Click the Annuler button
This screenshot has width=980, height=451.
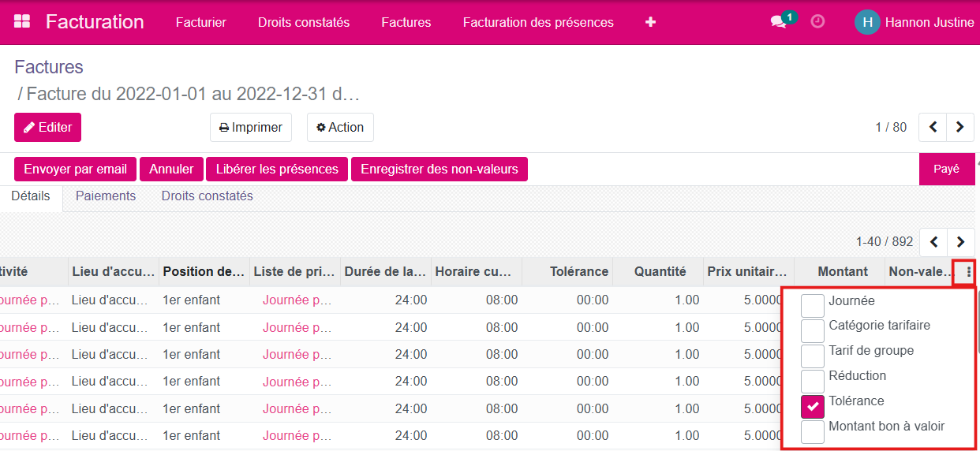click(171, 169)
